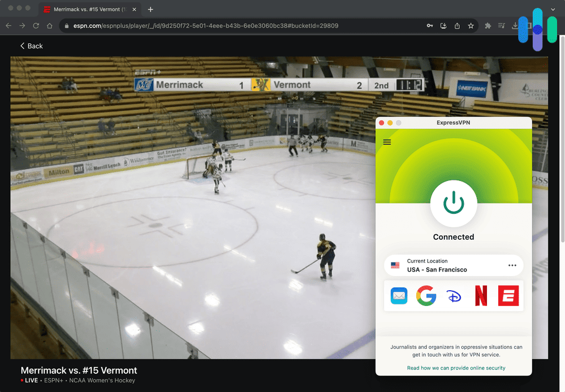Toggle the ExpressVPN power button to disconnect
The width and height of the screenshot is (565, 392).
point(454,204)
